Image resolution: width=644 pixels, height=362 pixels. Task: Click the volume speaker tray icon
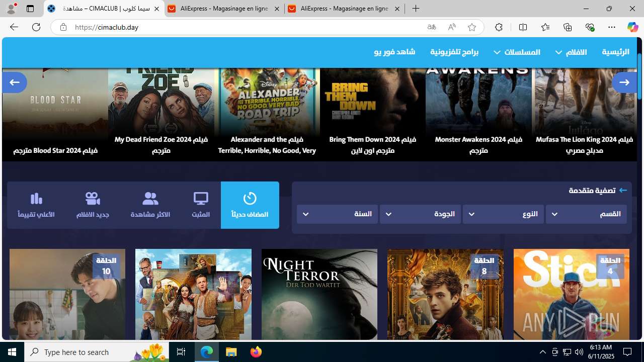pyautogui.click(x=579, y=352)
